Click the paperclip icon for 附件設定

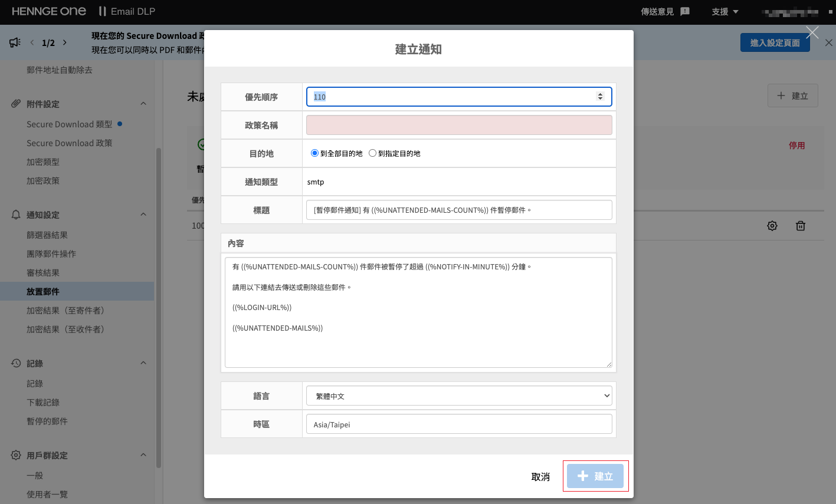[x=16, y=104]
